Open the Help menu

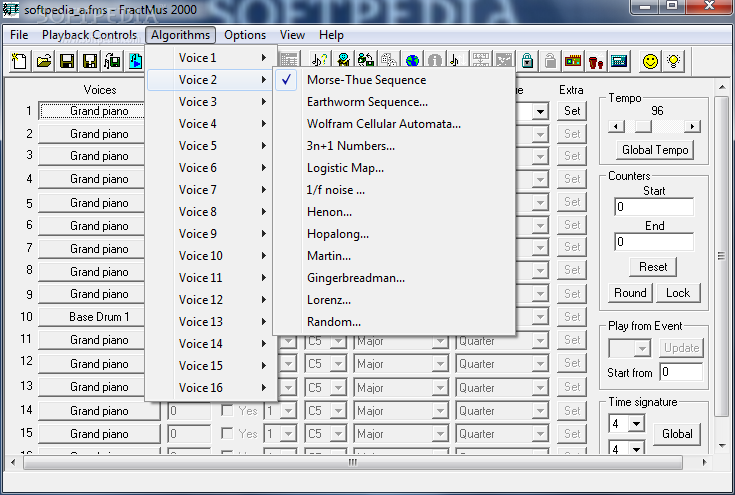[x=331, y=35]
